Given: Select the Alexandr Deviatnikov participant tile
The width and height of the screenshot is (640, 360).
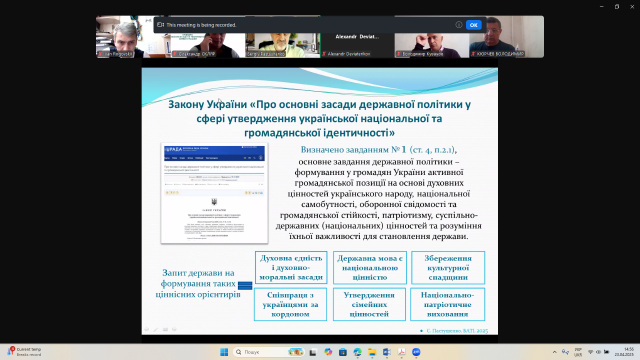Looking at the screenshot, I should pos(357,37).
